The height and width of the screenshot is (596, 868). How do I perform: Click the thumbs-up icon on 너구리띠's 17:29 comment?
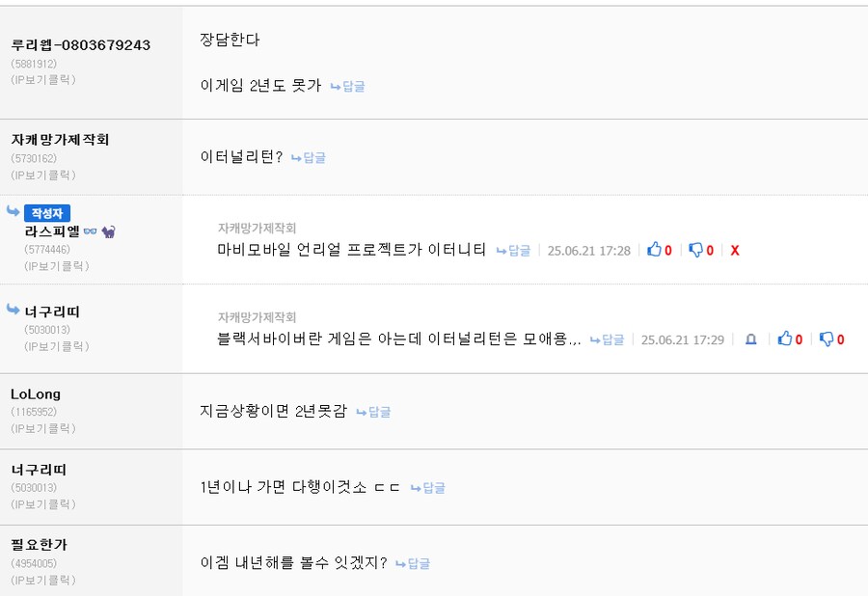point(786,339)
